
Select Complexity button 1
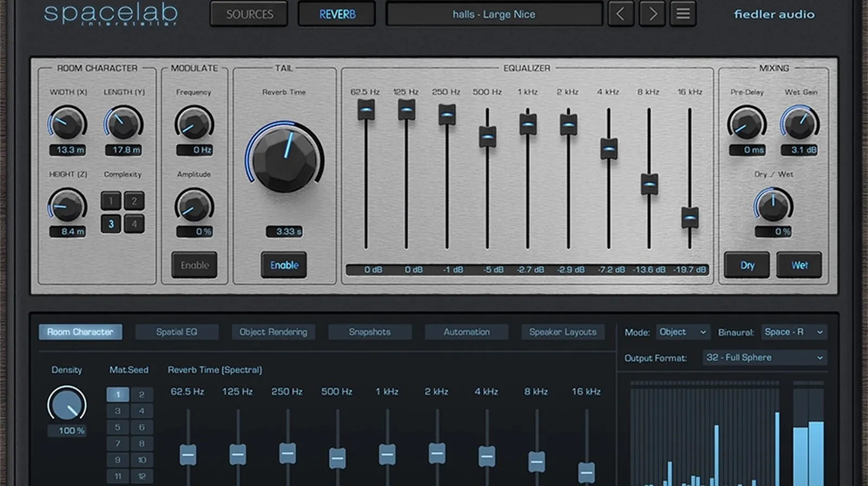pos(111,201)
